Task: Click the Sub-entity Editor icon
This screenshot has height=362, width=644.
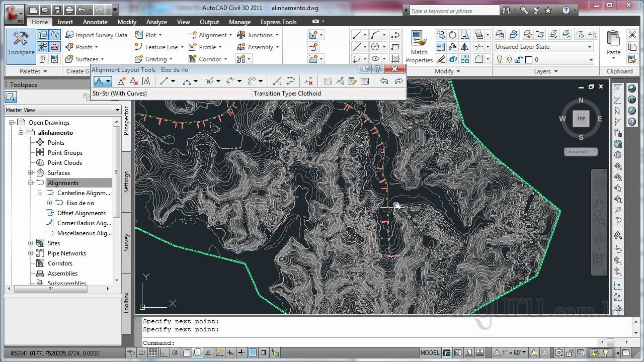Action: [x=352, y=81]
